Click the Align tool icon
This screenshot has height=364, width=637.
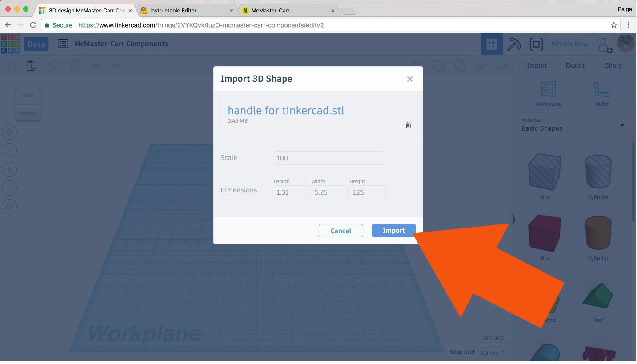point(481,66)
